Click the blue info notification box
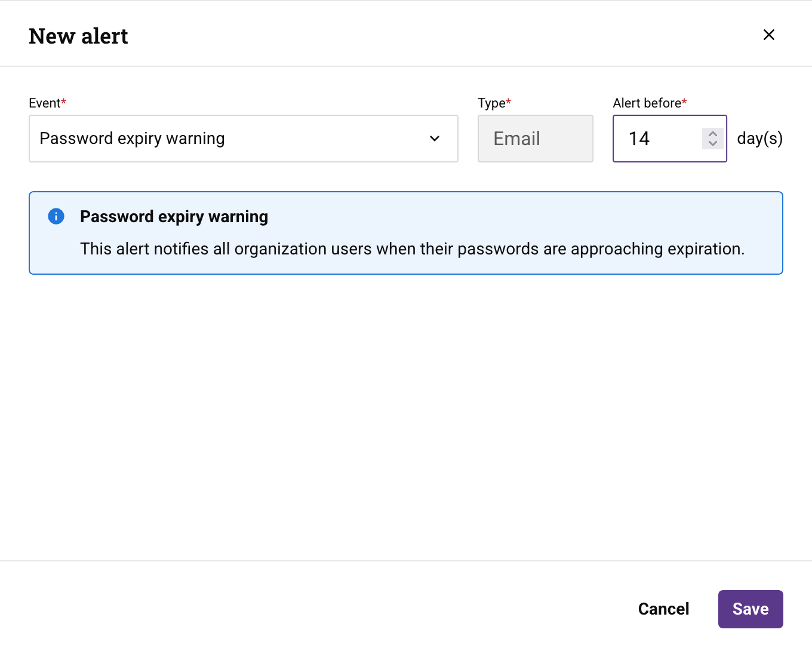Screen dimensions: 812x657 (x=406, y=233)
